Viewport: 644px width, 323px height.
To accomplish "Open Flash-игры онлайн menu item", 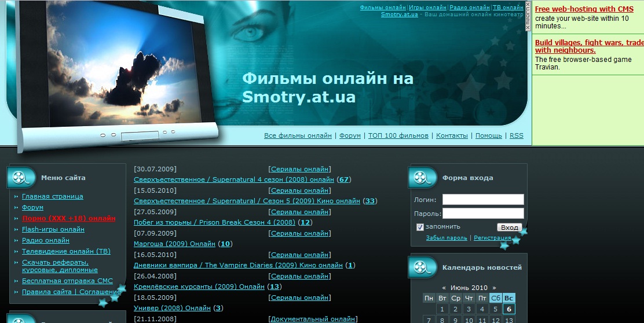I will click(x=53, y=229).
